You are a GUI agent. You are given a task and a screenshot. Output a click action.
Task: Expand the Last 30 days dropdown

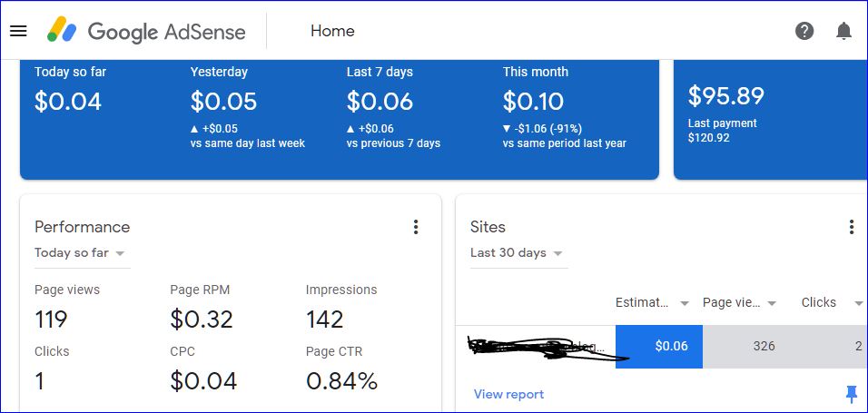[x=518, y=253]
